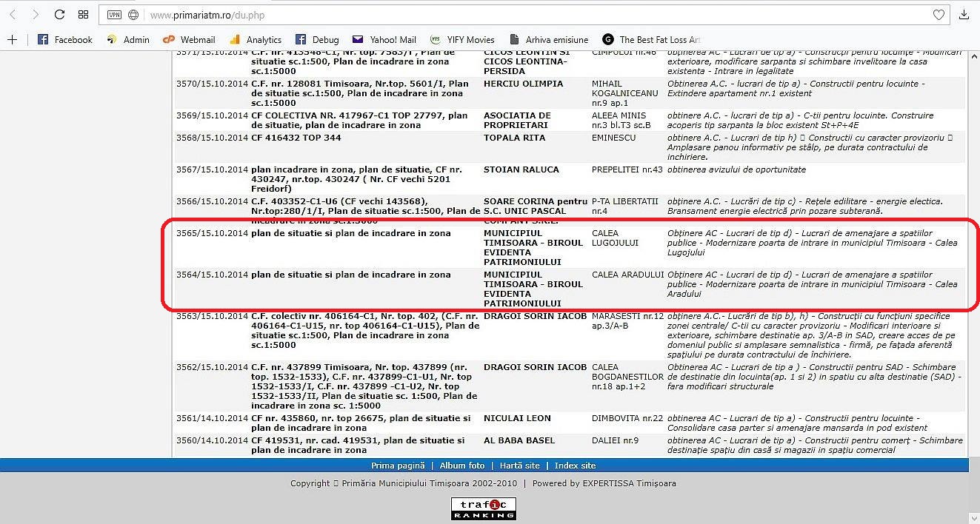
Task: Click MUNICIPIUL TIMISOARA applicant in row 3565
Action: (x=533, y=247)
